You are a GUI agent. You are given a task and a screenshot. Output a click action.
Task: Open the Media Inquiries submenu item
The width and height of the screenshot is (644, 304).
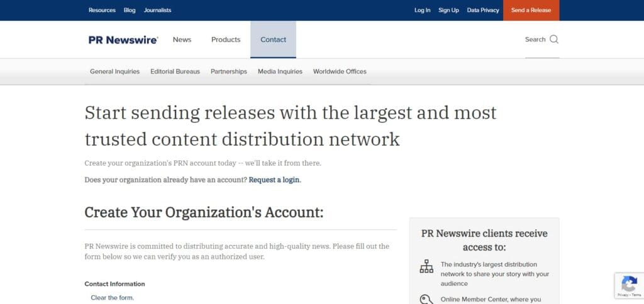click(x=280, y=72)
